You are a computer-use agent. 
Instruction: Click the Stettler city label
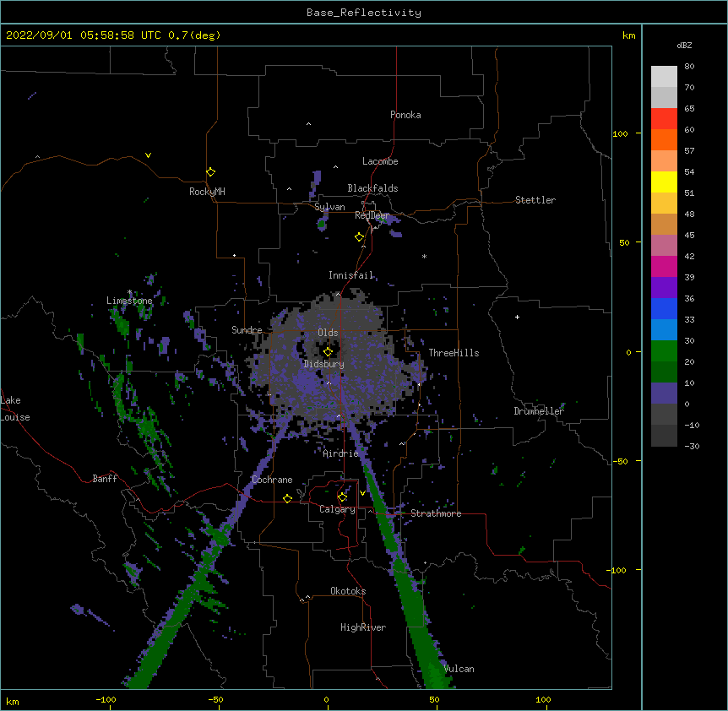(x=535, y=200)
